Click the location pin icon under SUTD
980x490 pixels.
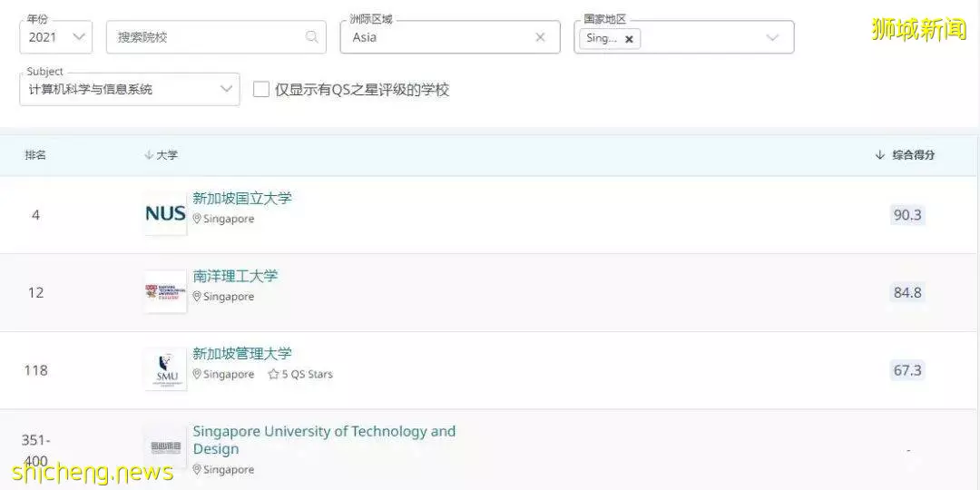click(197, 469)
